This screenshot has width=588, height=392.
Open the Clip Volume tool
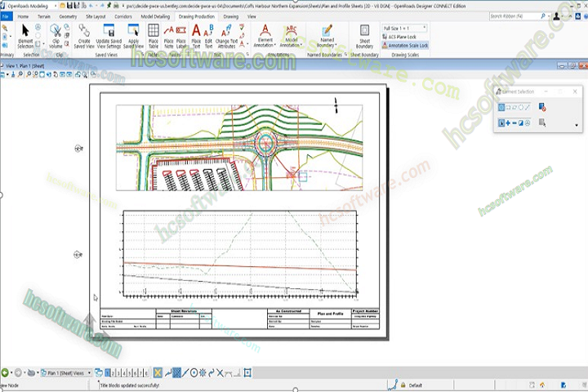pyautogui.click(x=56, y=36)
